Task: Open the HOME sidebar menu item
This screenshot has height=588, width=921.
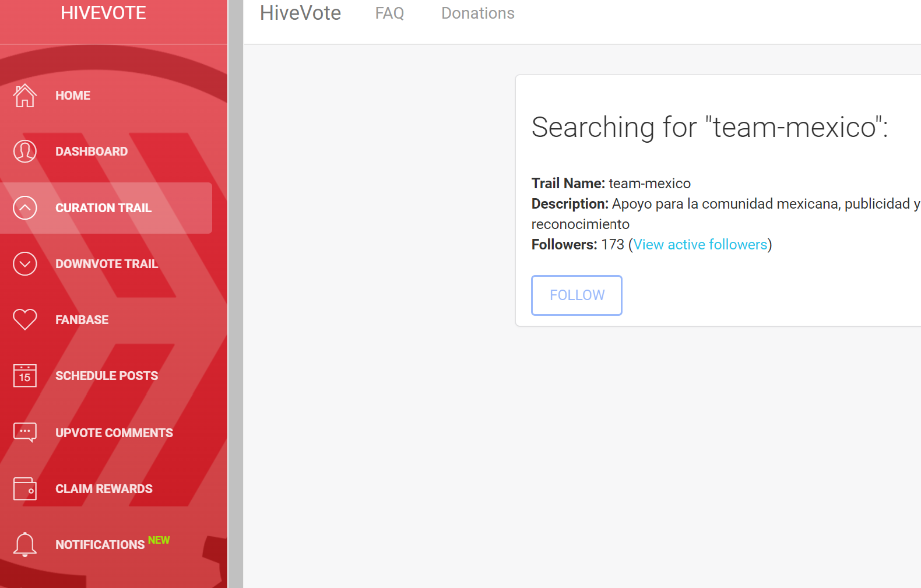Action: pyautogui.click(x=73, y=96)
